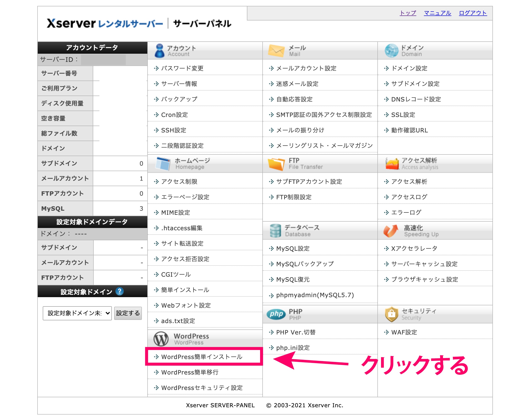Open サブFTPアカウント設定
Image resolution: width=532 pixels, height=420 pixels.
click(x=309, y=182)
